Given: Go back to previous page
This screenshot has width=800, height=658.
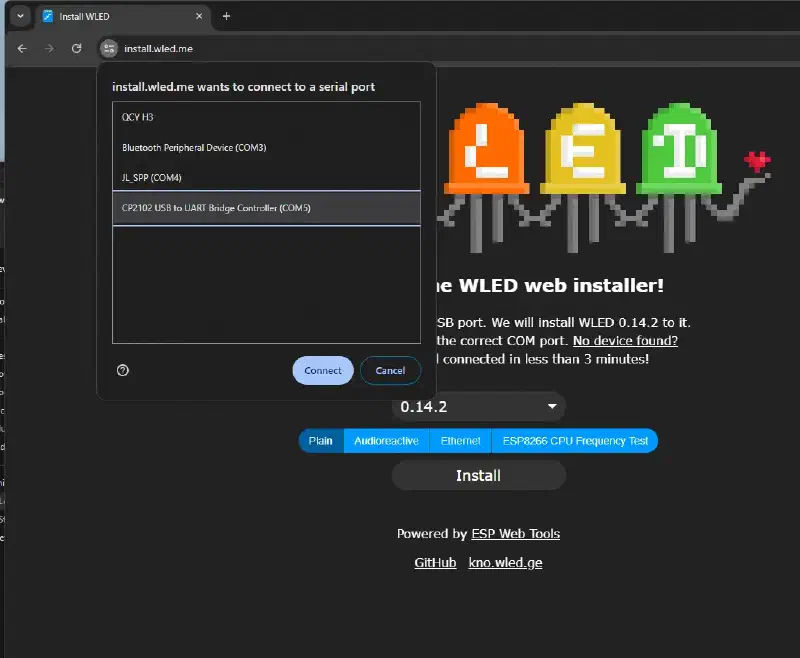Looking at the screenshot, I should (22, 48).
